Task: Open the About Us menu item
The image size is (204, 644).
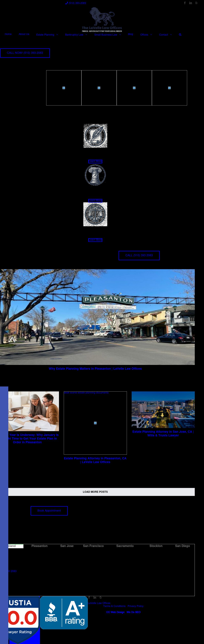Action: coord(24,34)
